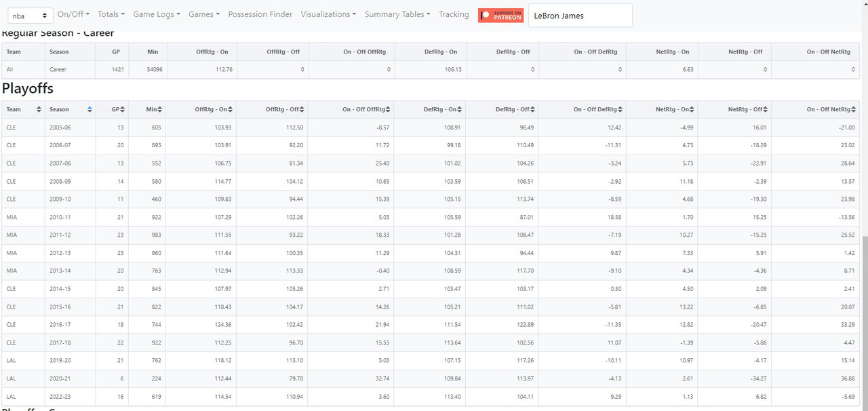The height and width of the screenshot is (411, 868).
Task: Select the 2017-18 season cell
Action: [x=69, y=343]
